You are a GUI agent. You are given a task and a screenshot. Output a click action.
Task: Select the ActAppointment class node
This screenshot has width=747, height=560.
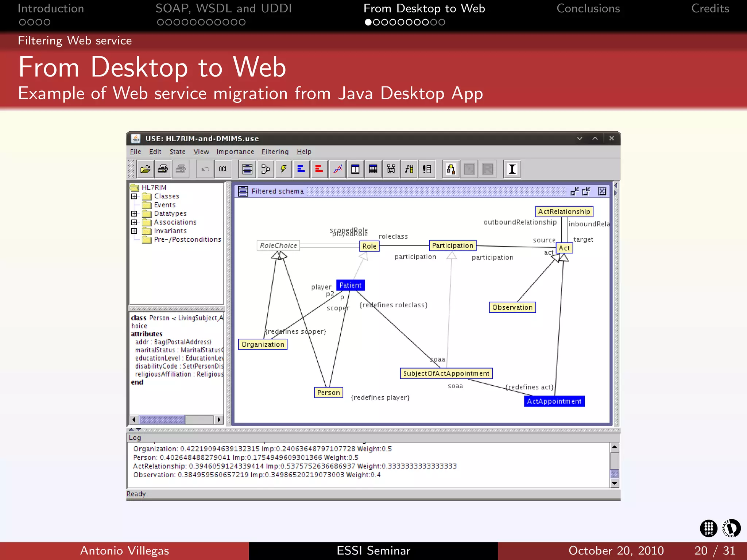point(554,401)
